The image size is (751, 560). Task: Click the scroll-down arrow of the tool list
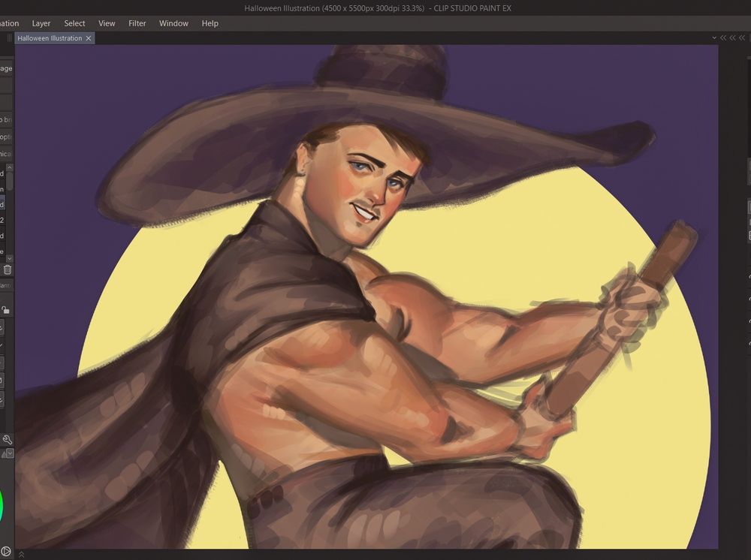point(10,257)
